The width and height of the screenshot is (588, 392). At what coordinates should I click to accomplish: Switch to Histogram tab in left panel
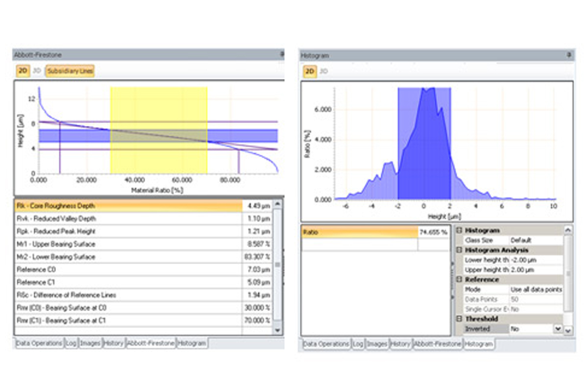pyautogui.click(x=192, y=343)
